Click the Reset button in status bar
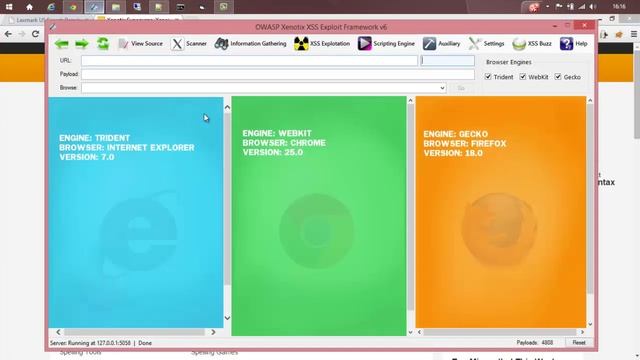This screenshot has height=360, width=640. [579, 342]
